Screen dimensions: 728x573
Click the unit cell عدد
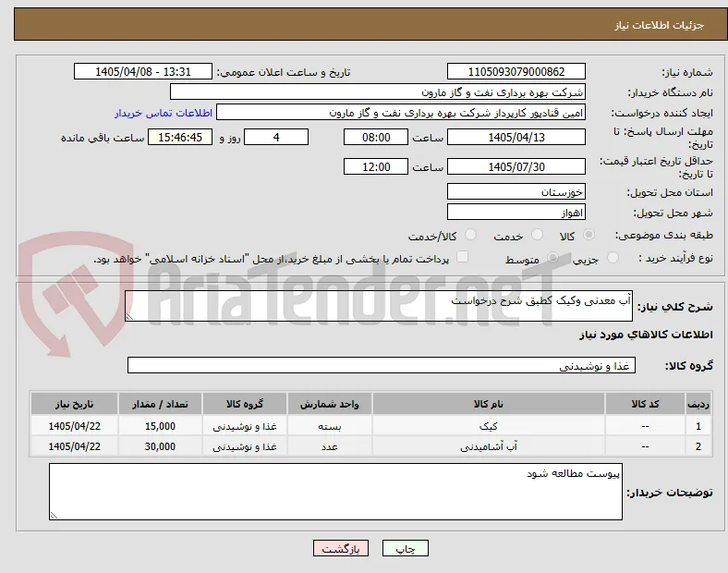pyautogui.click(x=330, y=446)
